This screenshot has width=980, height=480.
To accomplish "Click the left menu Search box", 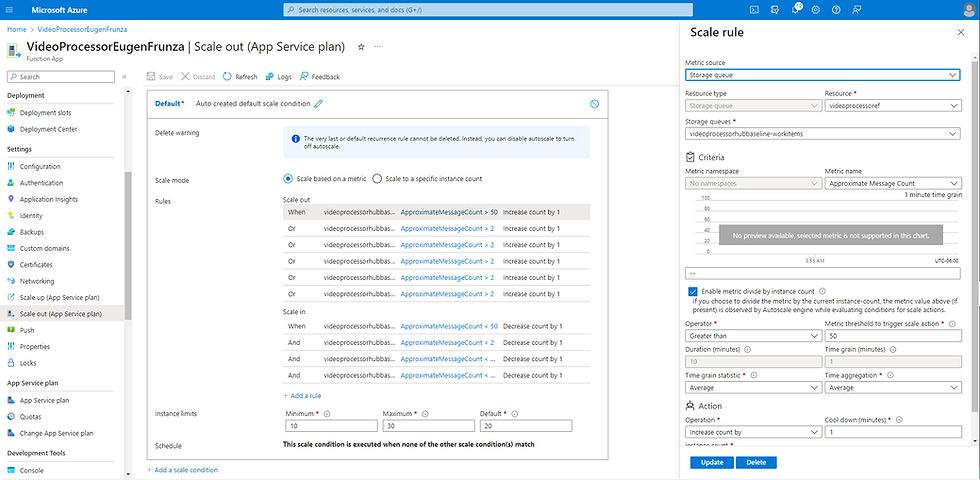I will click(x=61, y=77).
